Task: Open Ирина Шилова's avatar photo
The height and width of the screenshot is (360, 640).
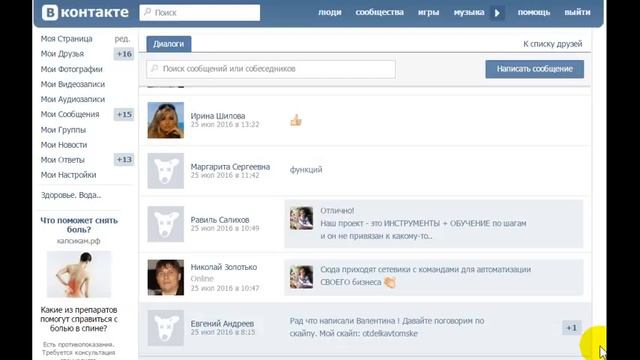Action: click(166, 120)
